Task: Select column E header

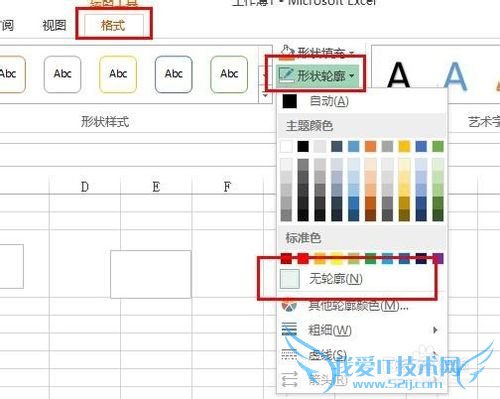Action: point(156,187)
